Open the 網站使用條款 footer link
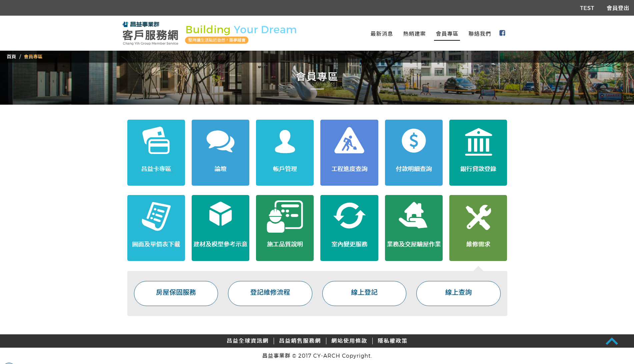 coord(349,341)
